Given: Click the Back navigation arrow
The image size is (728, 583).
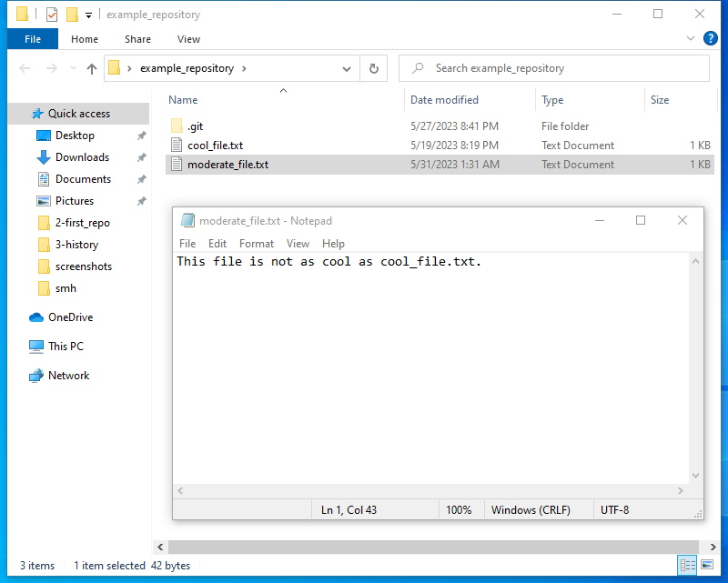Looking at the screenshot, I should (x=25, y=69).
